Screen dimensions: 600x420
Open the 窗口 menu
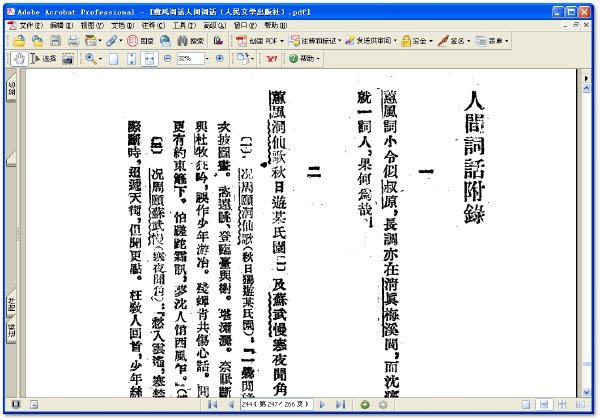(x=245, y=25)
